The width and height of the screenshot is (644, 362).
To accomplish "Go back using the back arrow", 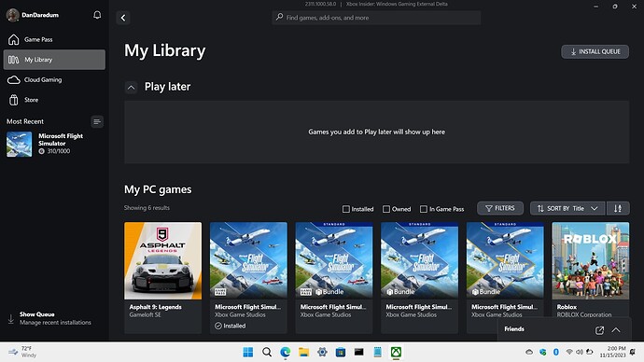I will point(123,18).
